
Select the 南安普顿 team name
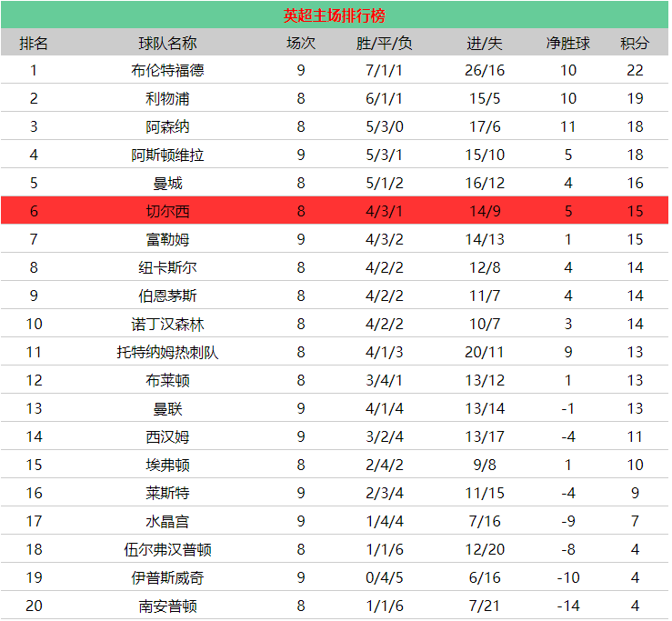[167, 606]
